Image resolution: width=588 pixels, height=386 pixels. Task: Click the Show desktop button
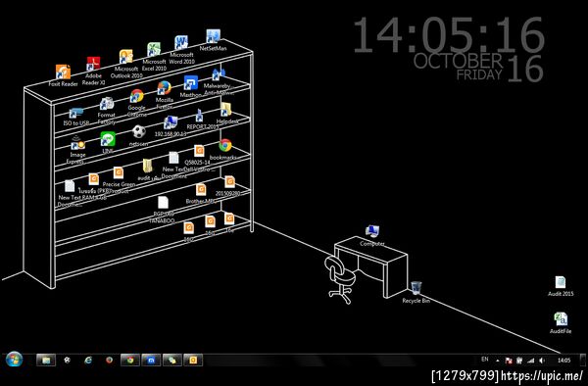coord(583,361)
